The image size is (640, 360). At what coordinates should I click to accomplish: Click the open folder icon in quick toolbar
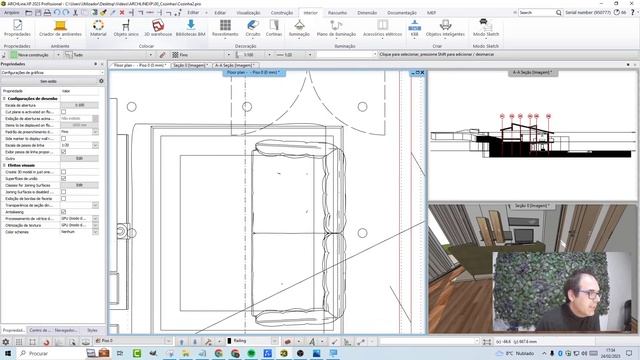coord(29,13)
